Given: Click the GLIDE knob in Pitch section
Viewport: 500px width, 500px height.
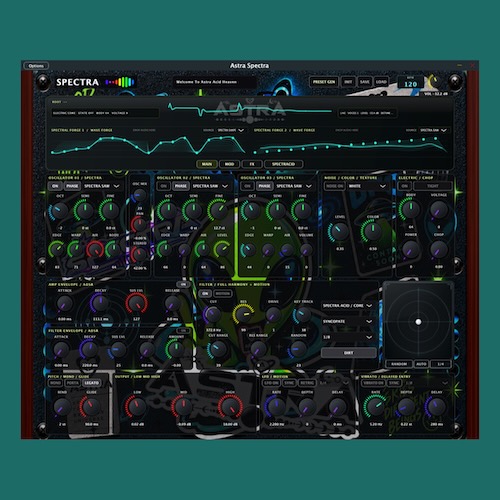Looking at the screenshot, I should tap(91, 407).
